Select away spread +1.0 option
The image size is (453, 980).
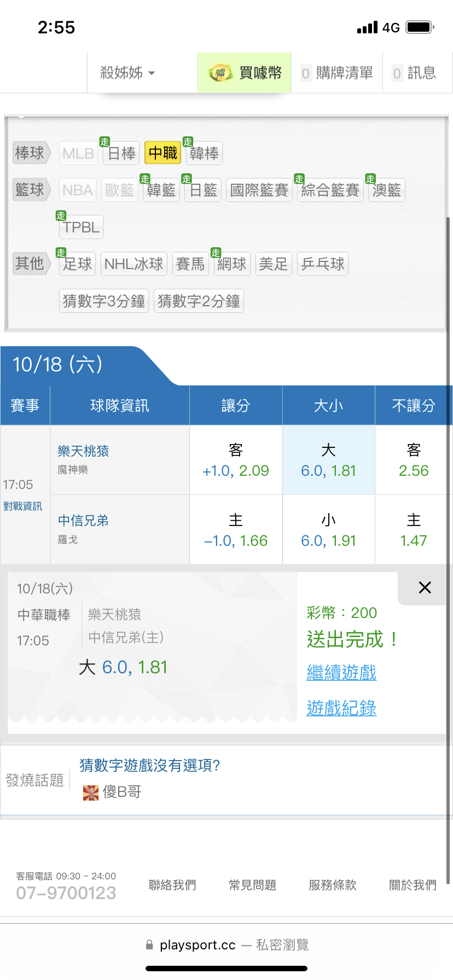236,460
